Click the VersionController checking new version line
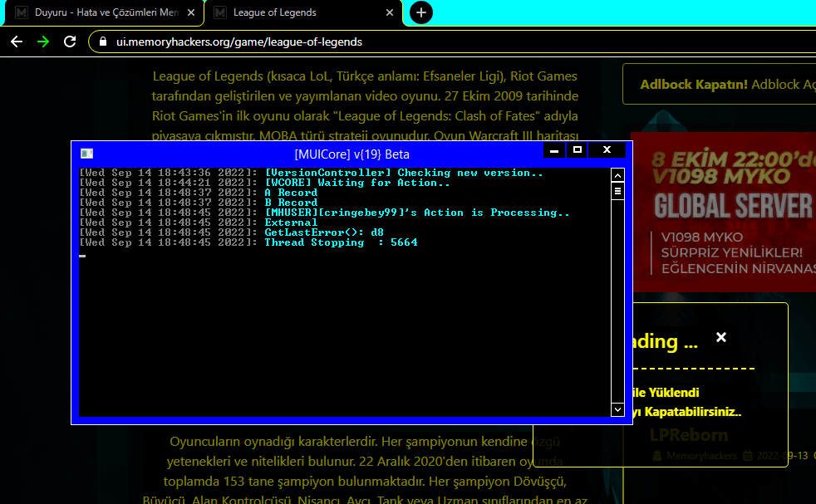Image resolution: width=816 pixels, height=504 pixels. [312, 173]
